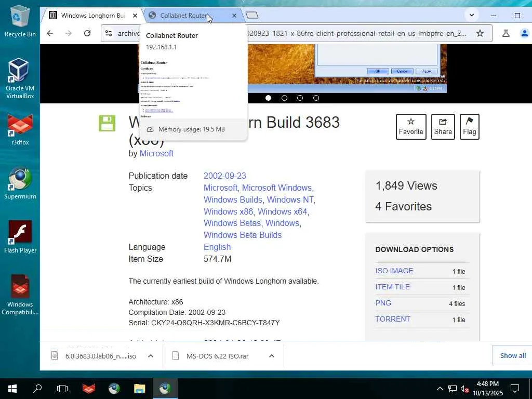Open a new tab

(x=252, y=15)
